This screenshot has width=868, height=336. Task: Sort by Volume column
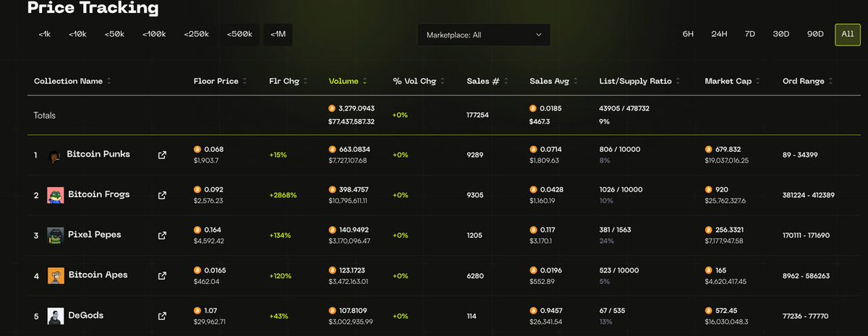click(x=347, y=82)
